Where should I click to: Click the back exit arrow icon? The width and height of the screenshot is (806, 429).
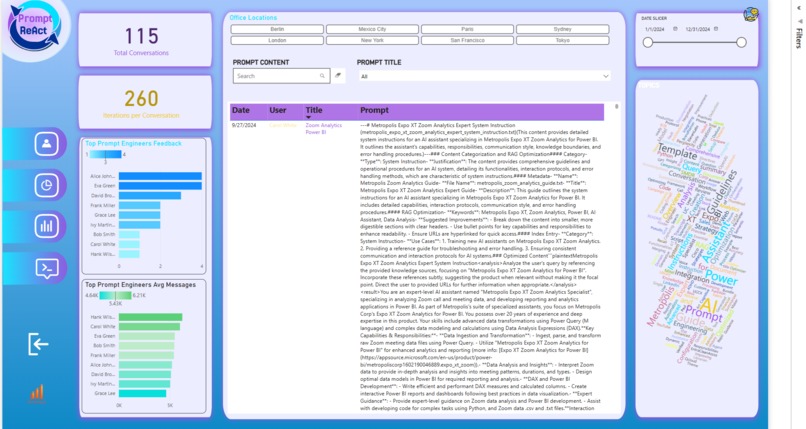point(39,344)
